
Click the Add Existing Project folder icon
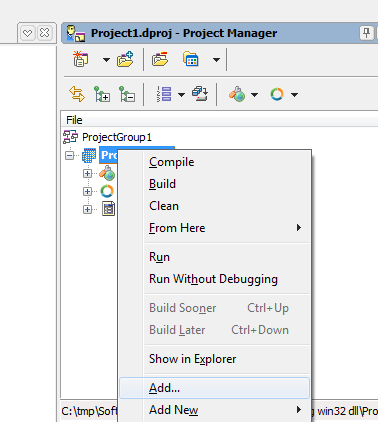pyautogui.click(x=125, y=59)
